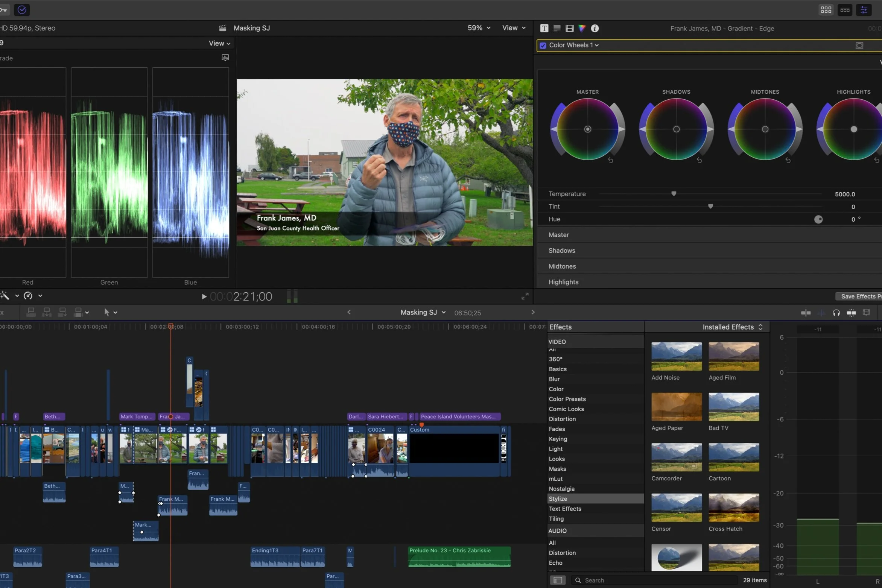Select the Aged Film effect thumbnail
This screenshot has width=882, height=588.
click(x=734, y=356)
